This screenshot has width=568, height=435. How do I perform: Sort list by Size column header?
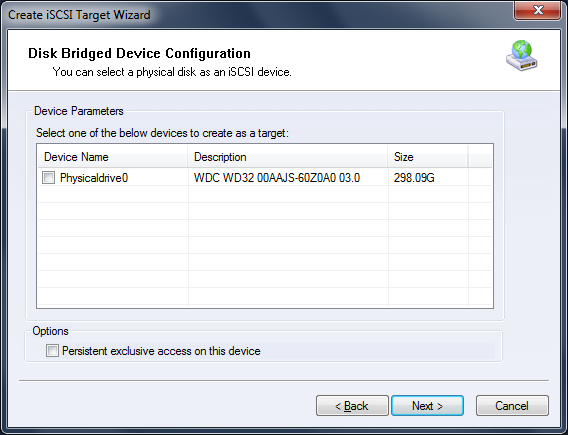428,157
